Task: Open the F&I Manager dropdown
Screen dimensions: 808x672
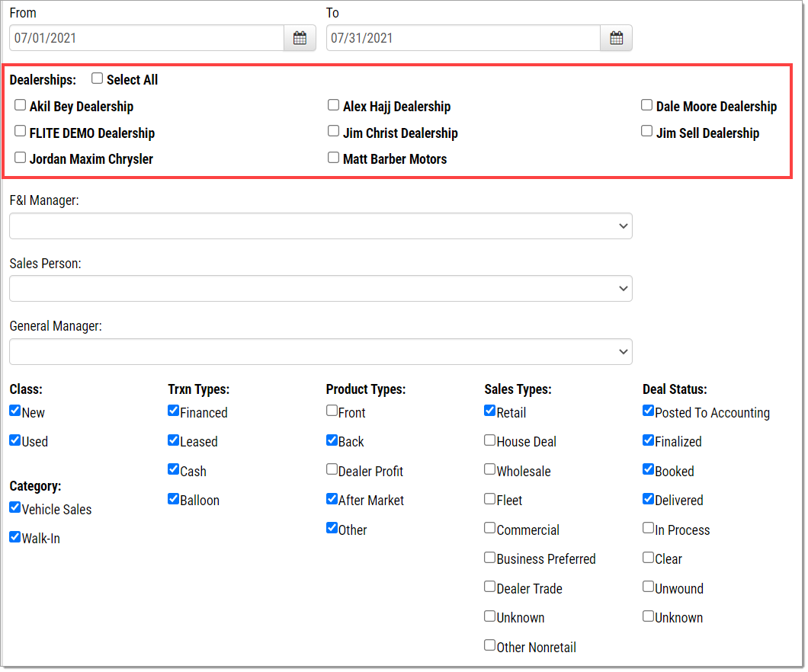Action: click(320, 226)
